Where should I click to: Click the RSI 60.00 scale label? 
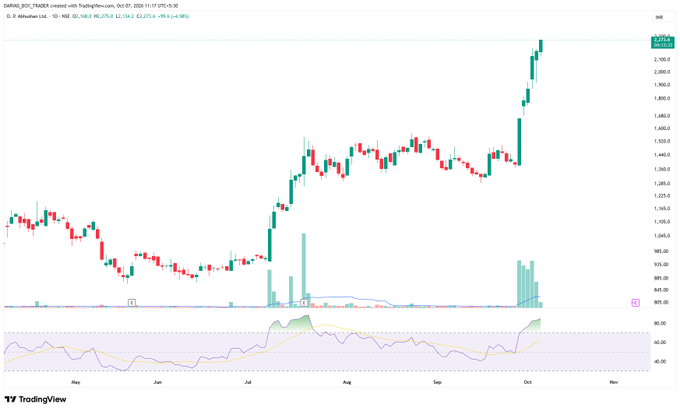click(660, 342)
